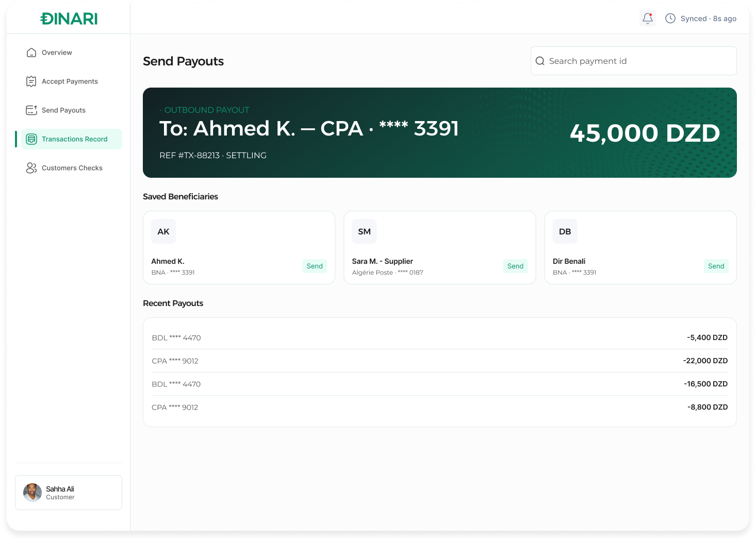Click the Synced 8s ago status
The image size is (756, 541).
(708, 19)
